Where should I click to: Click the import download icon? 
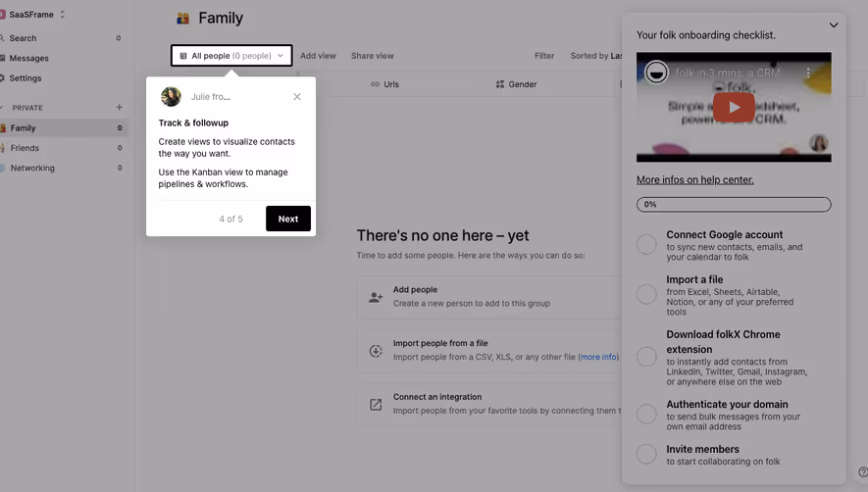[376, 351]
